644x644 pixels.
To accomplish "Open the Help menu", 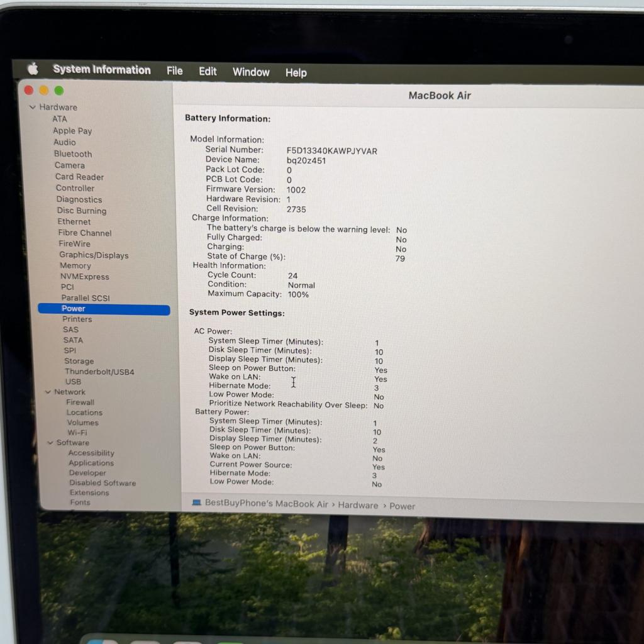I will tap(296, 73).
